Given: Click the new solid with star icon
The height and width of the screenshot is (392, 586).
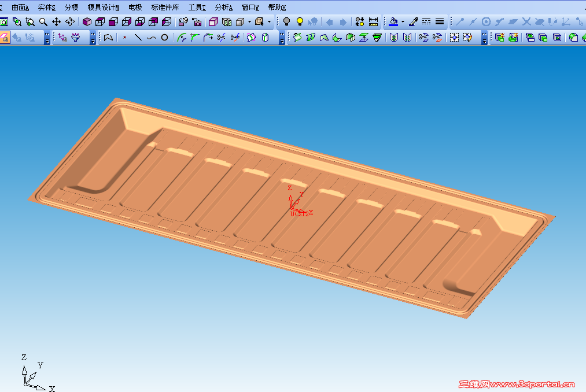Looking at the screenshot, I should (x=500, y=38).
